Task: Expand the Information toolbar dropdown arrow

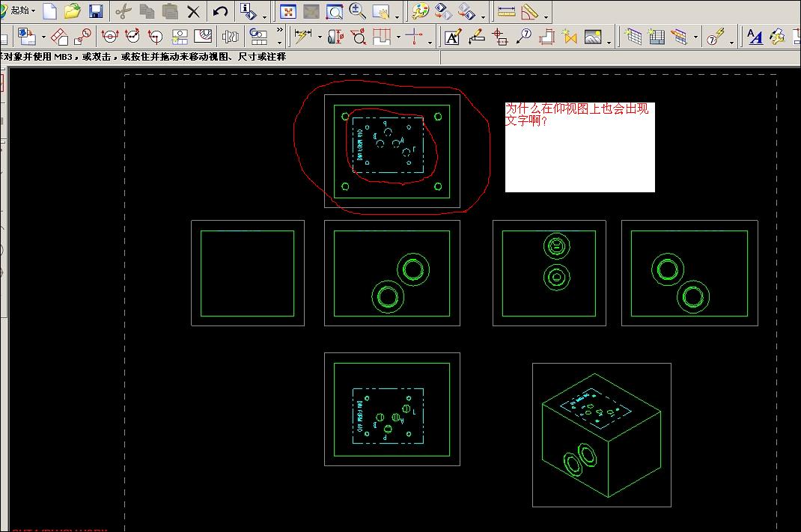Action: (264, 17)
